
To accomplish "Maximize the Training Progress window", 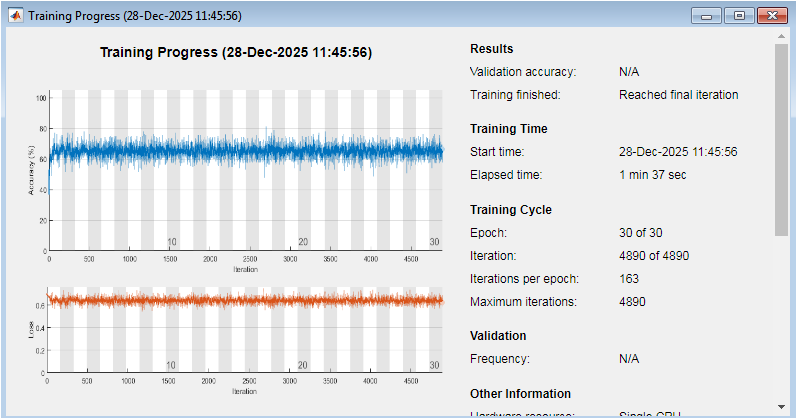I will pos(739,16).
